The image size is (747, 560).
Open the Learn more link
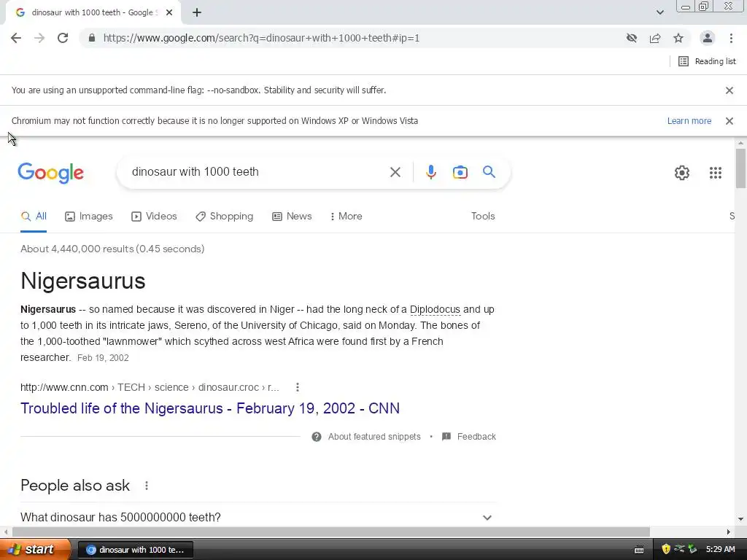click(689, 121)
